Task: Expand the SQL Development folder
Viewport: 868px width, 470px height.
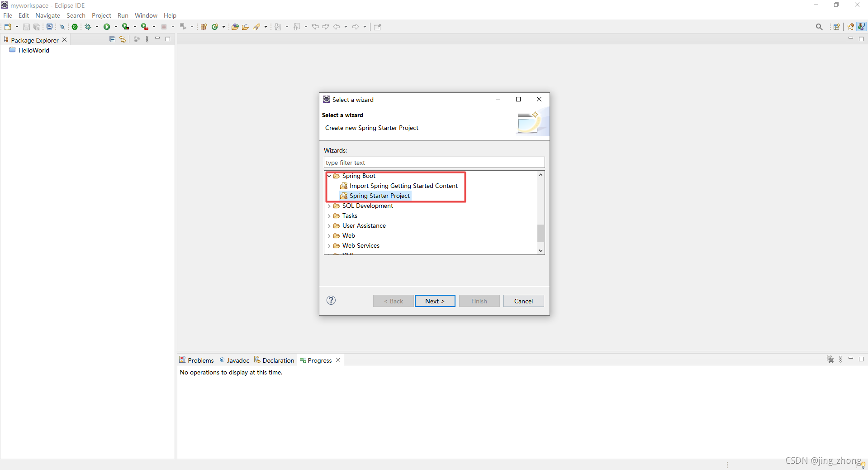Action: (x=329, y=206)
